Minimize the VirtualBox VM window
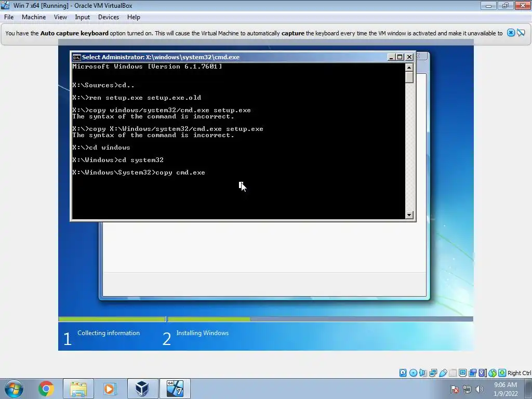 tap(488, 5)
